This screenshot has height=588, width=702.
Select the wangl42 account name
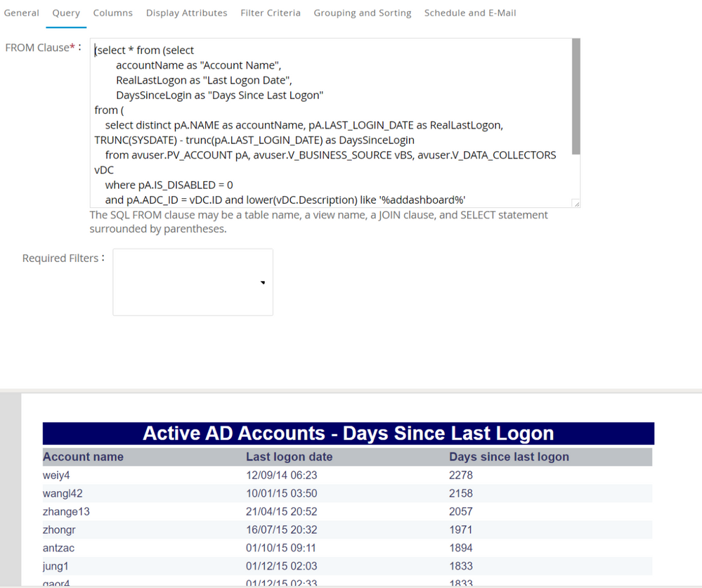pyautogui.click(x=63, y=493)
